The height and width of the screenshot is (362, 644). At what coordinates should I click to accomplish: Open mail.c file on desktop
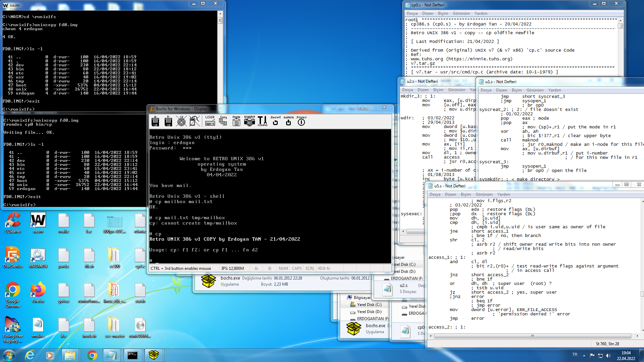64,223
